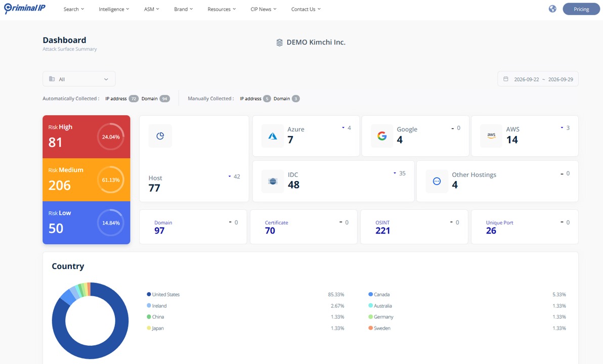Click the DEMO Kimchi Inc. title
The height and width of the screenshot is (364, 603).
click(316, 42)
